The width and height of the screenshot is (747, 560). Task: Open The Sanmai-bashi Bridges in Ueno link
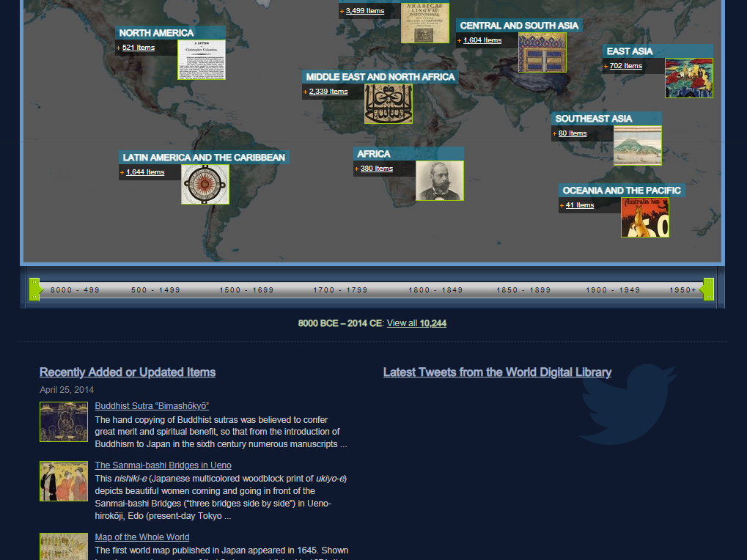[163, 465]
